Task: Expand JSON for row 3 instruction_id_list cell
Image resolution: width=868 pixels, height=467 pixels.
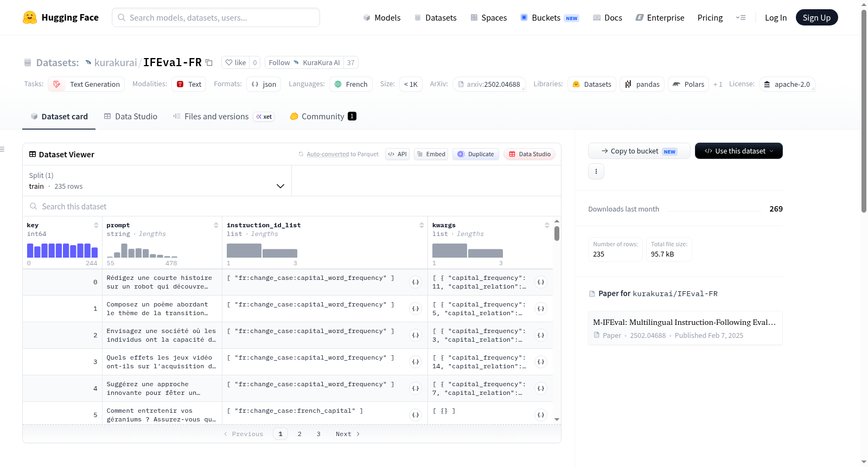Action: coord(416,362)
